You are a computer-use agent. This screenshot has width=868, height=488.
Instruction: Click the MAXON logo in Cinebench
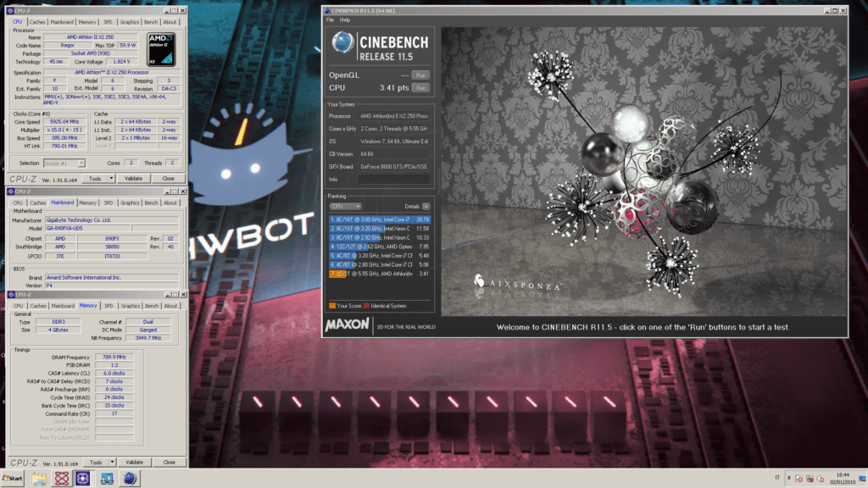347,324
